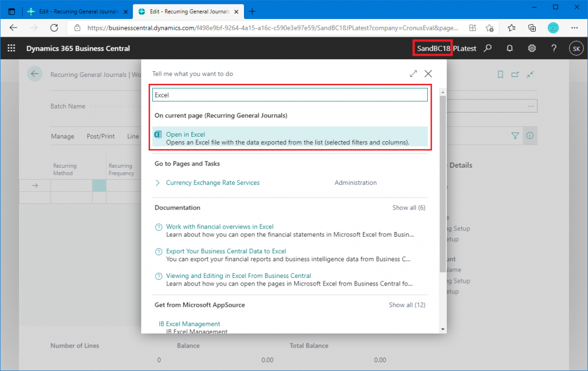
Task: Click the Excel search input field
Action: point(290,95)
